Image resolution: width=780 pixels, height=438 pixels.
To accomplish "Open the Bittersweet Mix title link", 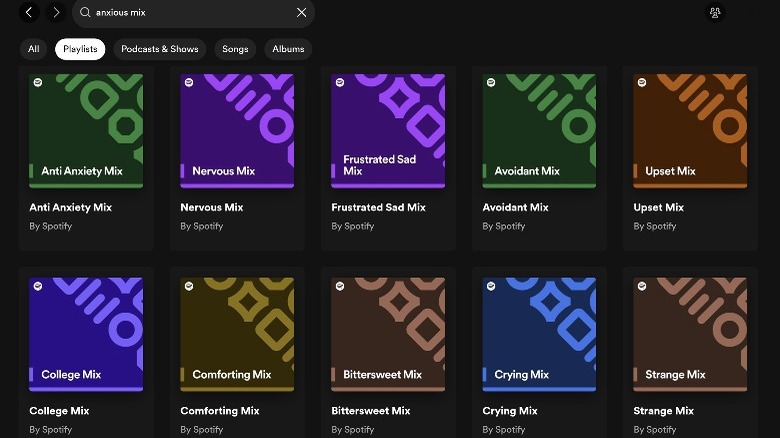I will click(370, 411).
